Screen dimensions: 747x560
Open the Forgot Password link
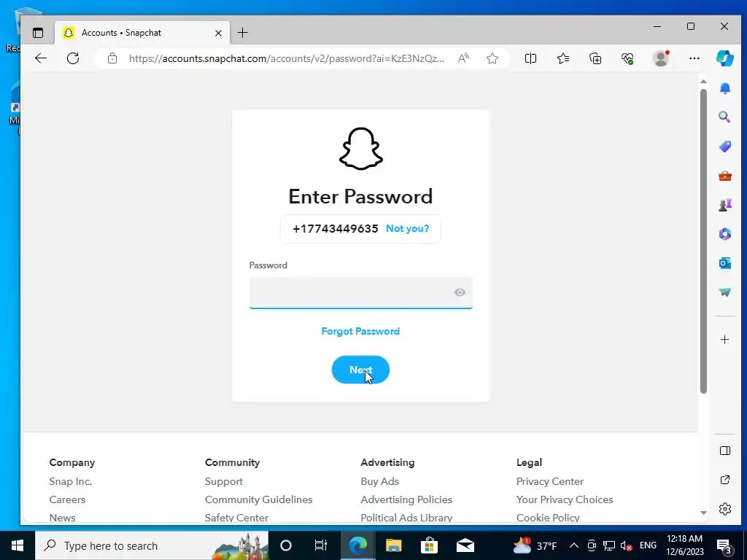tap(360, 332)
